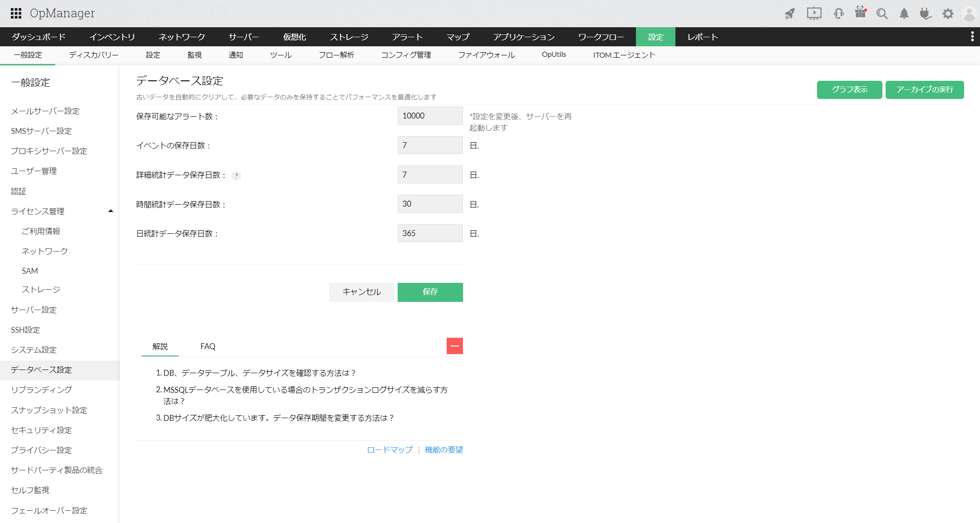
Task: Click the アーカイブの実行 button
Action: pyautogui.click(x=925, y=89)
